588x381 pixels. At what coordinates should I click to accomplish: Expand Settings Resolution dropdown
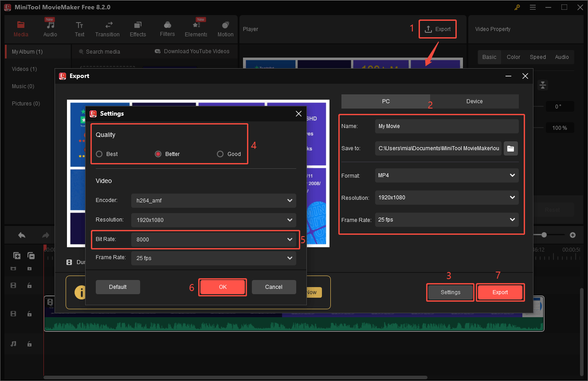[x=214, y=220]
